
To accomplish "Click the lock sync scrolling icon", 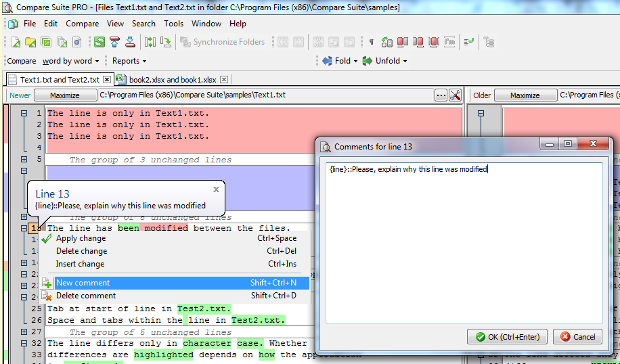I will pyautogui.click(x=386, y=42).
